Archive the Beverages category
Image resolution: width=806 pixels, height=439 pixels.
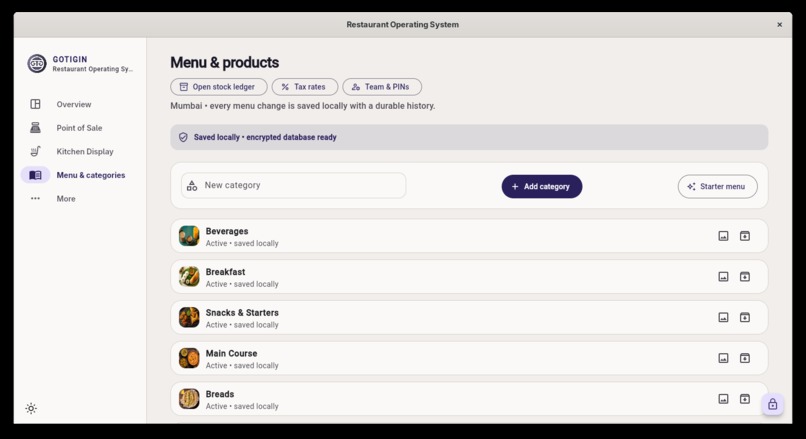click(x=745, y=236)
